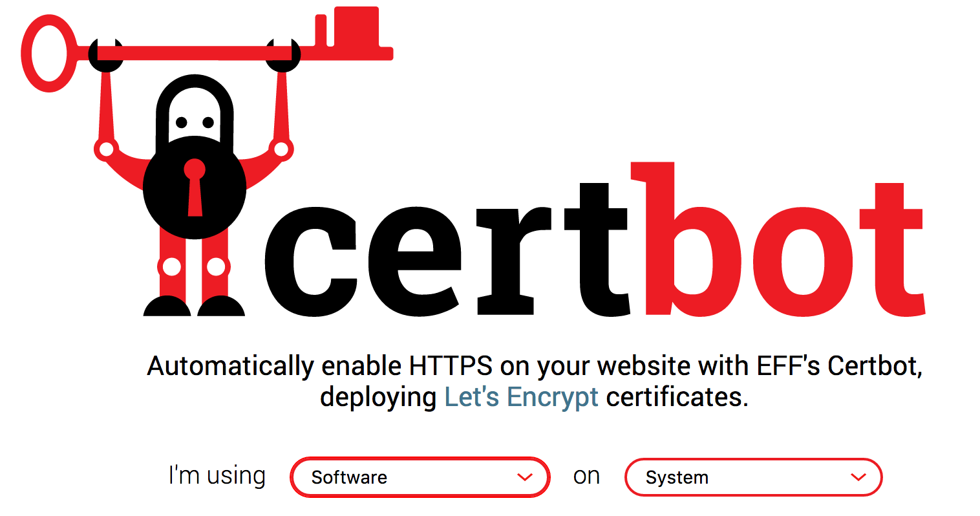This screenshot has height=516, width=980.
Task: Click the red "bot" logo text
Action: coord(782,252)
